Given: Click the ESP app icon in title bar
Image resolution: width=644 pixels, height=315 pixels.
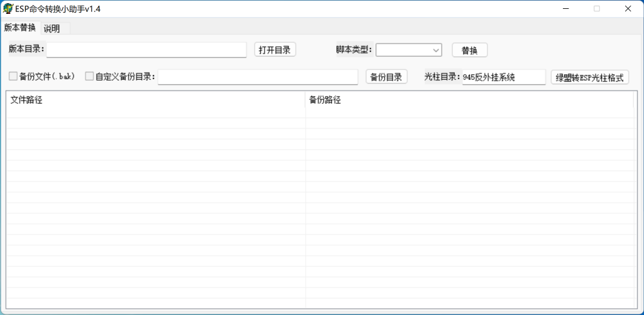Looking at the screenshot, I should pos(8,9).
